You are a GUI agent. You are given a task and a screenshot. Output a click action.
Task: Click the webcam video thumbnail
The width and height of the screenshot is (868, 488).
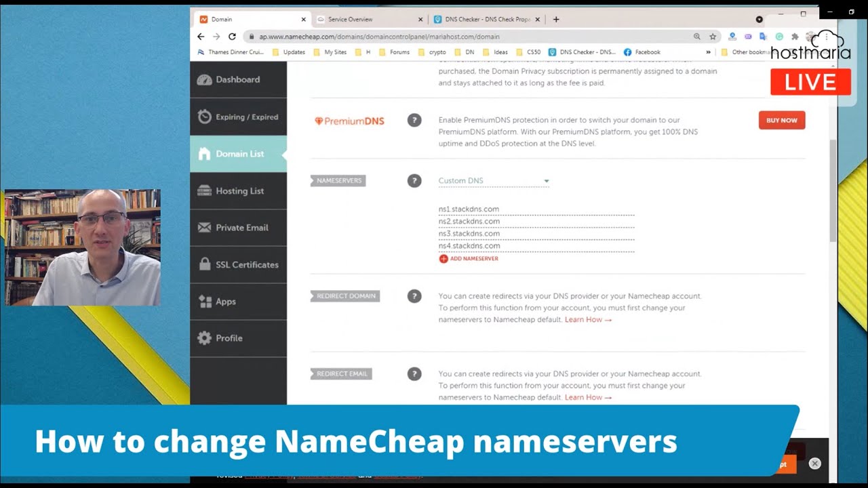[83, 247]
